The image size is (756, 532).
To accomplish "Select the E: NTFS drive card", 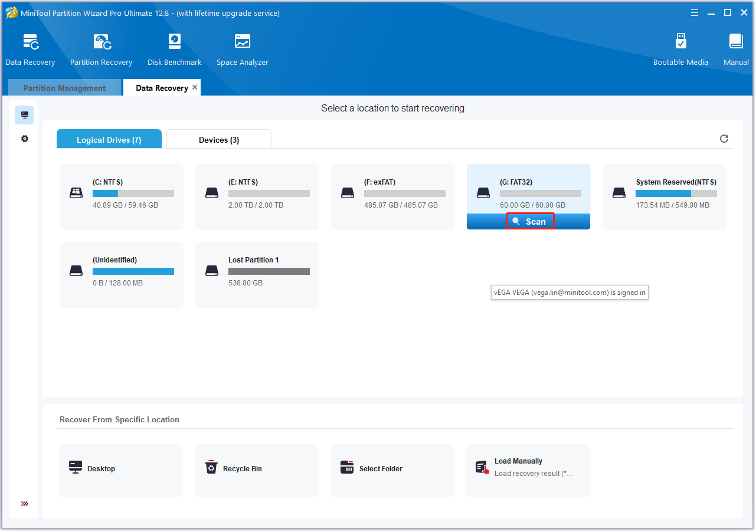I will (257, 197).
